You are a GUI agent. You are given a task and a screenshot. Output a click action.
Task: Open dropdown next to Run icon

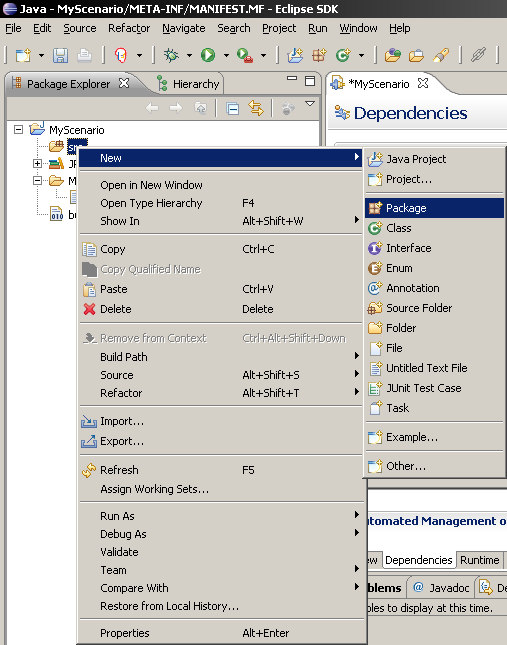point(226,55)
